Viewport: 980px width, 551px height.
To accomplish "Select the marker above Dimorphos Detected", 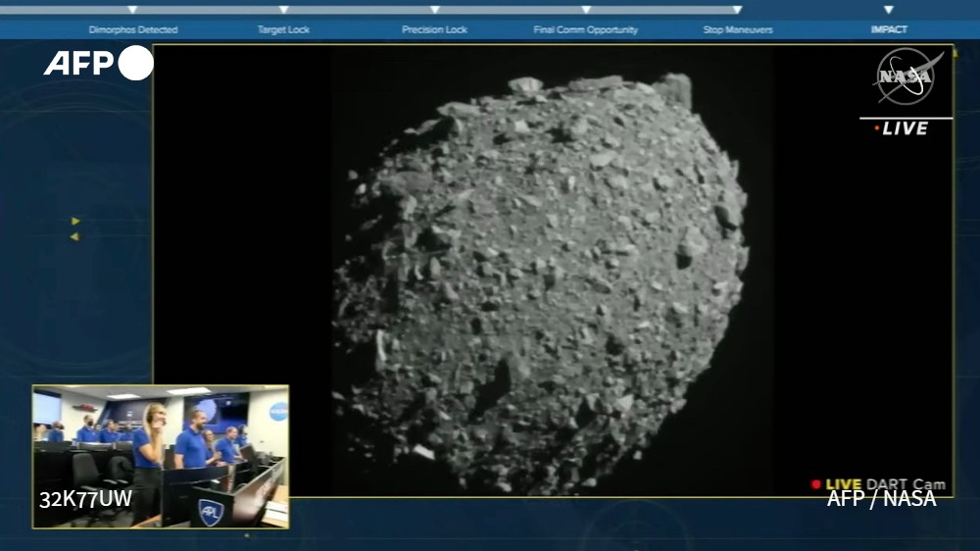I will [x=132, y=10].
